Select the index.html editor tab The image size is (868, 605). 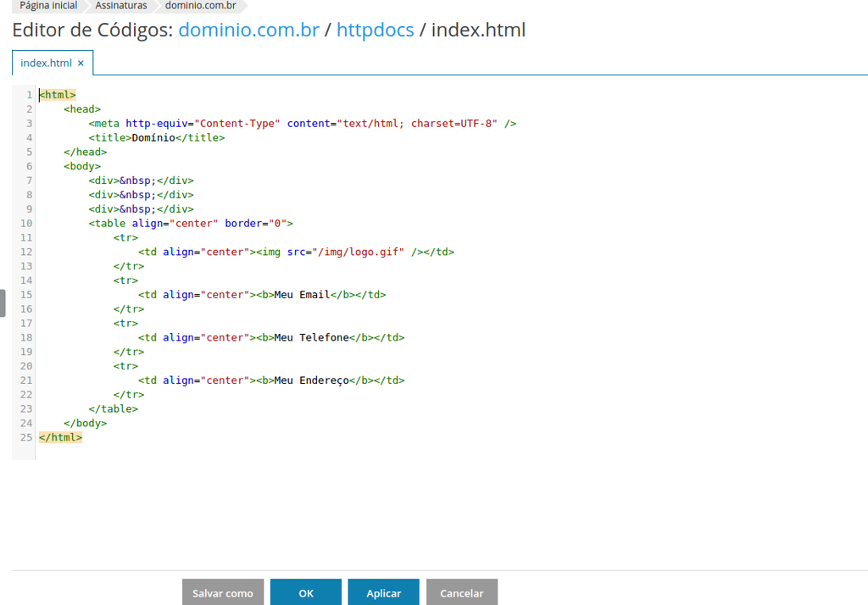pyautogui.click(x=46, y=63)
